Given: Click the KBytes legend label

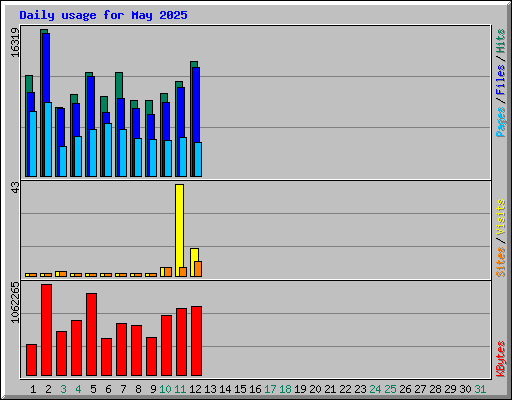Looking at the screenshot, I should point(500,359).
